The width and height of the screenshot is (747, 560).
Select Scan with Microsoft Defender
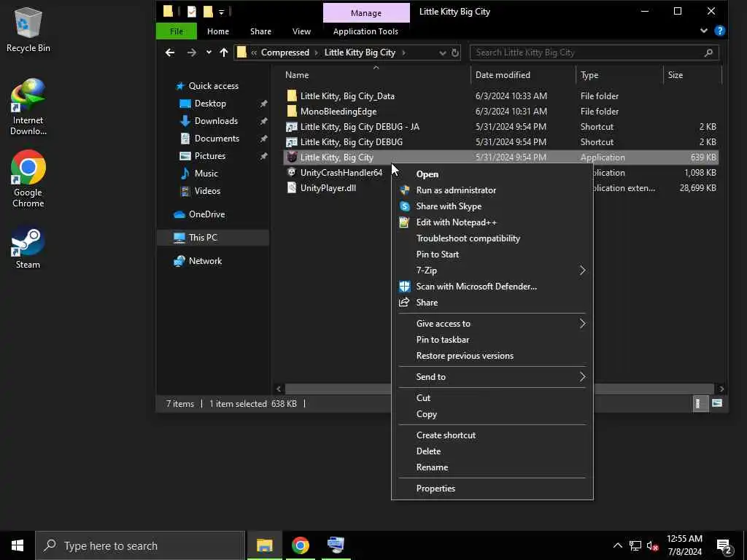pos(476,286)
